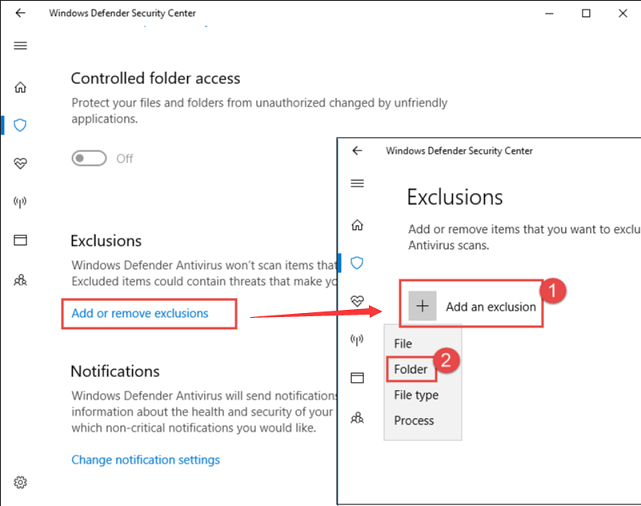Screen dimensions: 641x506
Task: Go back in the Exclusions window
Action: [x=357, y=151]
